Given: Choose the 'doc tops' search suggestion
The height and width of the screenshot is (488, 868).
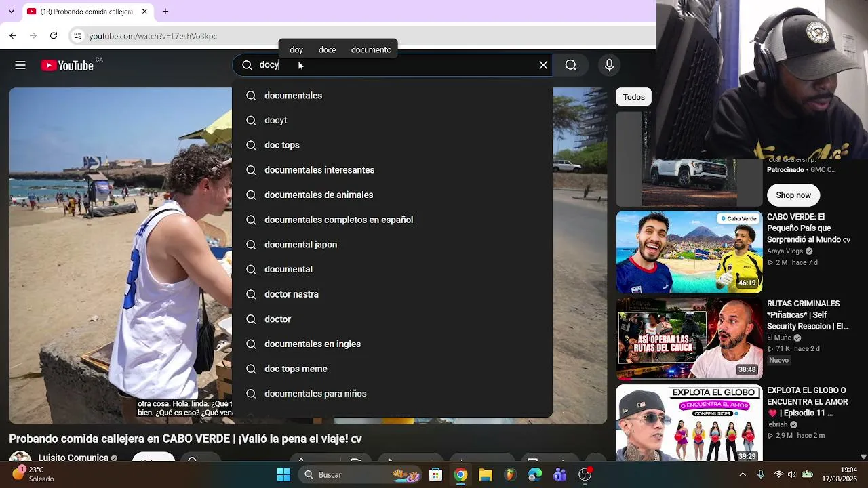Looking at the screenshot, I should pyautogui.click(x=392, y=145).
